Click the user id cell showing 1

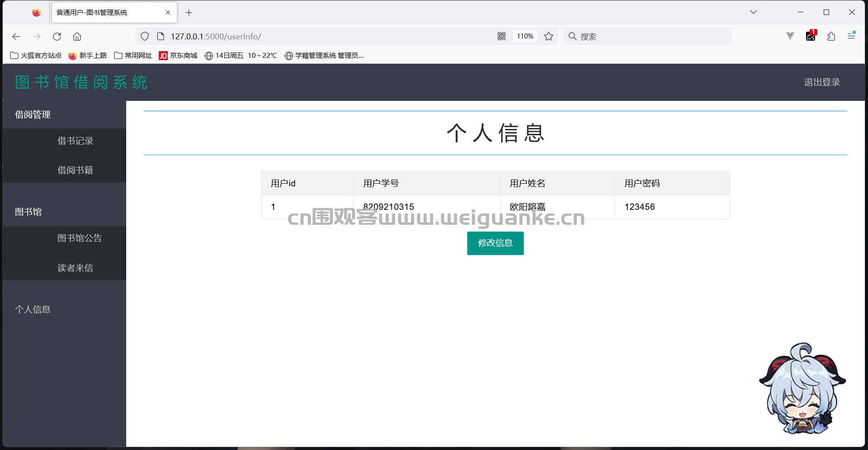[x=308, y=207]
